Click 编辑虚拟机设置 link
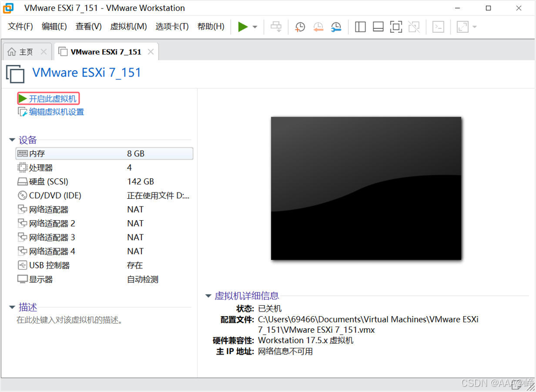 (x=51, y=112)
